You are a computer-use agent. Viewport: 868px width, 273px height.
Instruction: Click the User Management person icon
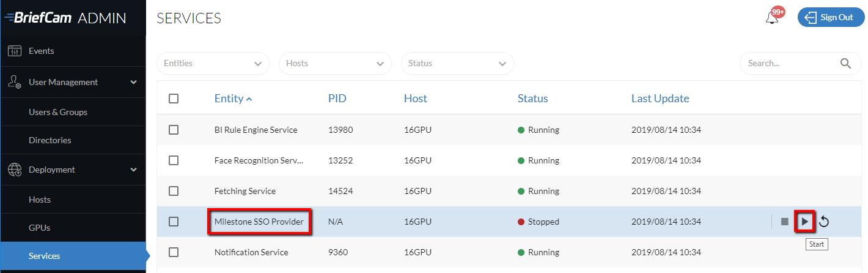[x=15, y=82]
